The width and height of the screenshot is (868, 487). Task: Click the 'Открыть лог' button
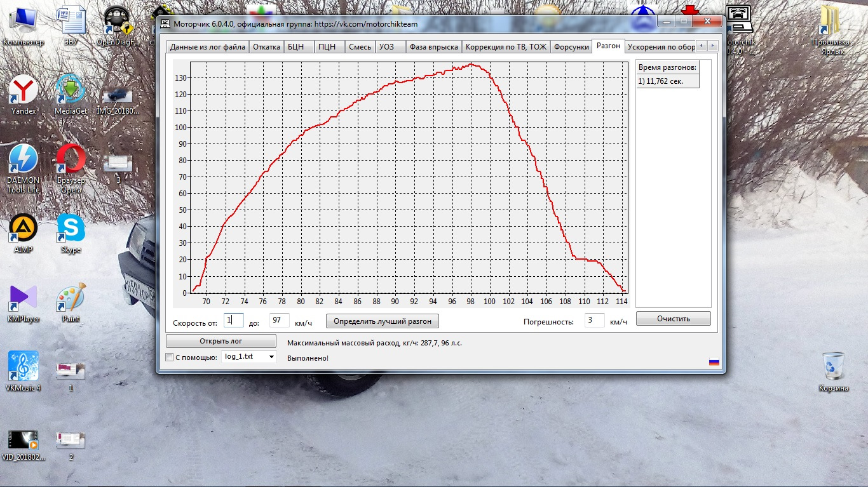tap(221, 341)
